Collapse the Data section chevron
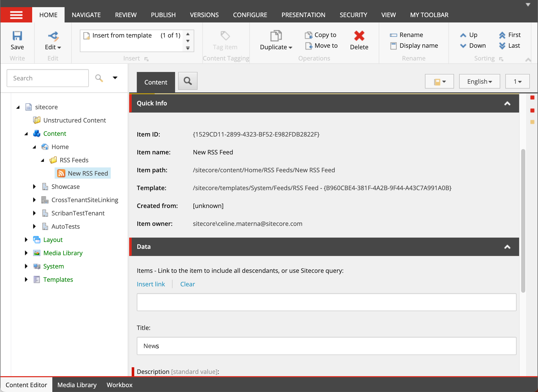 pyautogui.click(x=507, y=247)
